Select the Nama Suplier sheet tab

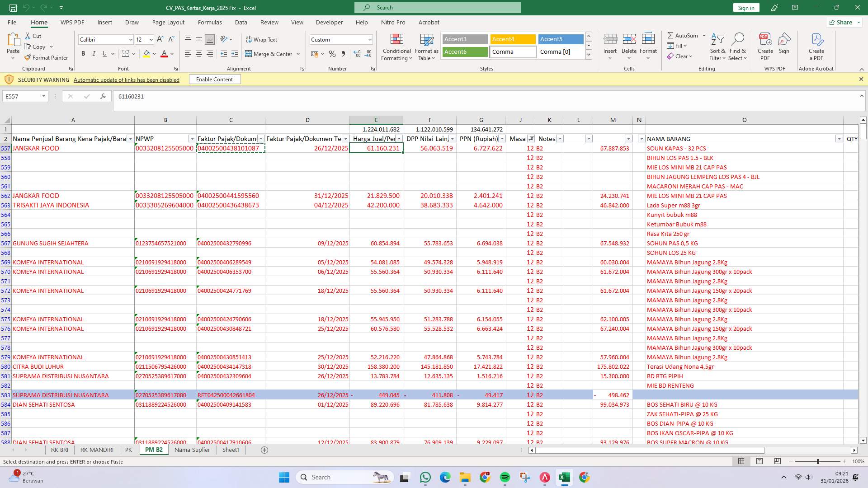(192, 450)
